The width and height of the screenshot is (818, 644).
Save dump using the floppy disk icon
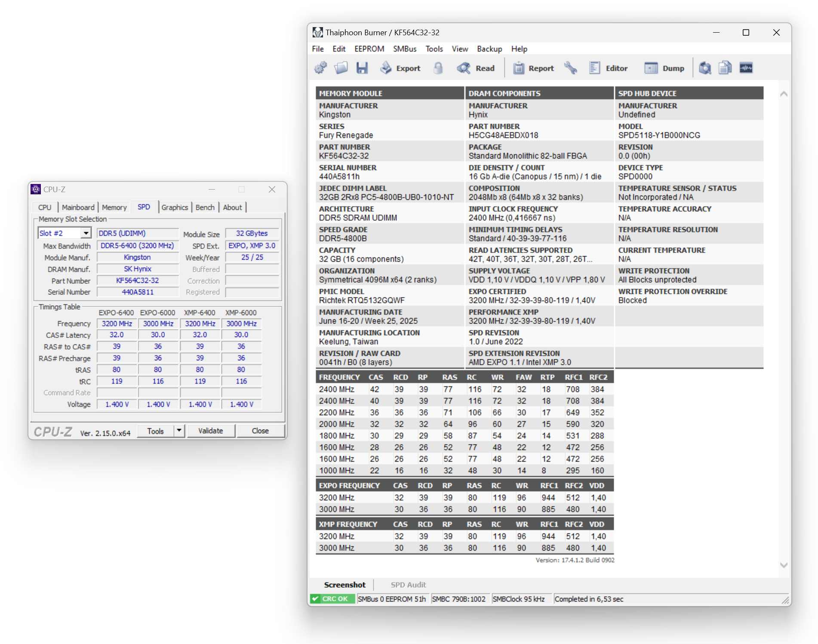(x=362, y=68)
